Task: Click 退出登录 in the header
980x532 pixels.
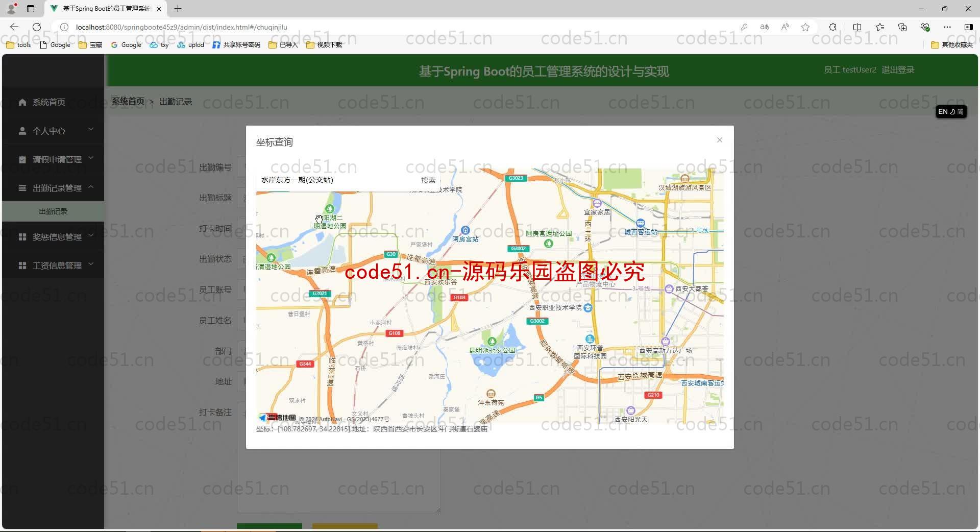Action: (898, 70)
